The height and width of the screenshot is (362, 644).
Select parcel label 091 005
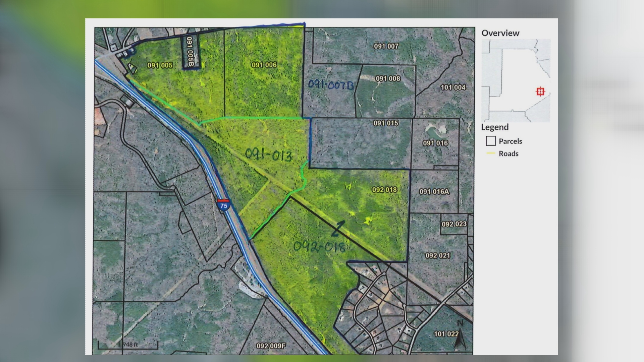160,65
